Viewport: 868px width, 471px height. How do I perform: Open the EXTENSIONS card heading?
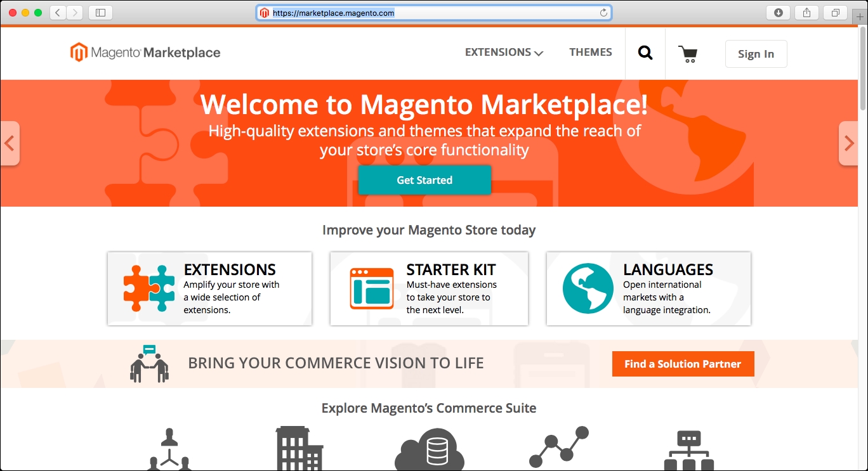pyautogui.click(x=230, y=269)
